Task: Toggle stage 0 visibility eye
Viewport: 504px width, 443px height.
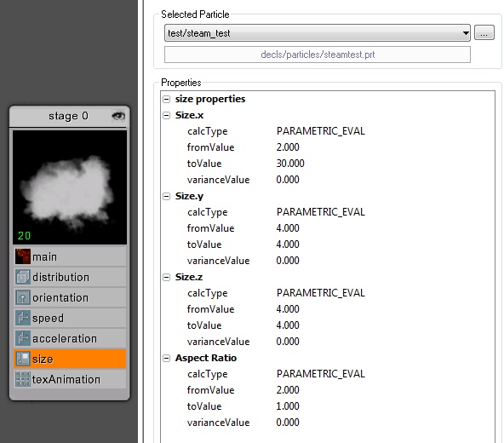Action: pos(118,116)
